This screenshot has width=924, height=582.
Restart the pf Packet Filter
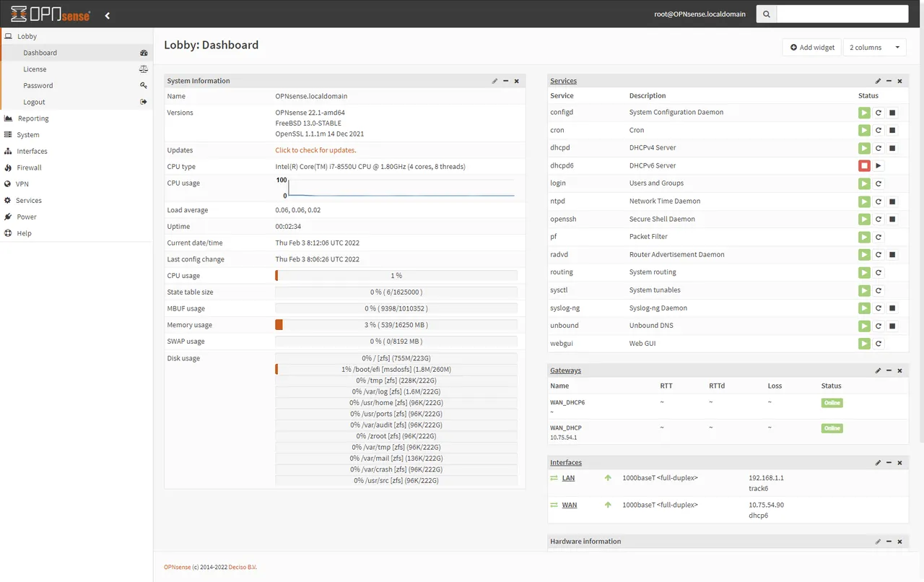[879, 237]
